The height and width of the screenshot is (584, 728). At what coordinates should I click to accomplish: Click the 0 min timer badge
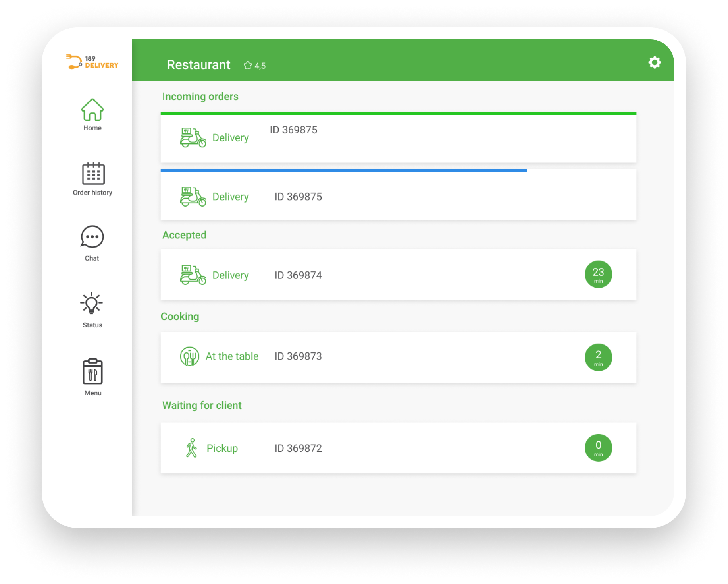point(598,448)
